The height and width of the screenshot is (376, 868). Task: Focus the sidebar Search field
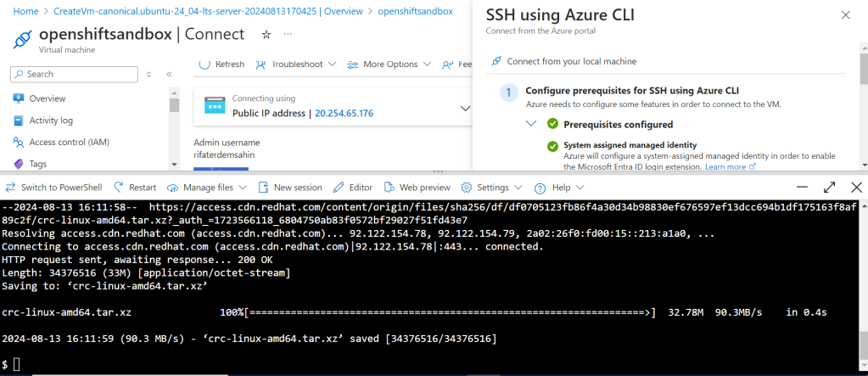pos(74,74)
